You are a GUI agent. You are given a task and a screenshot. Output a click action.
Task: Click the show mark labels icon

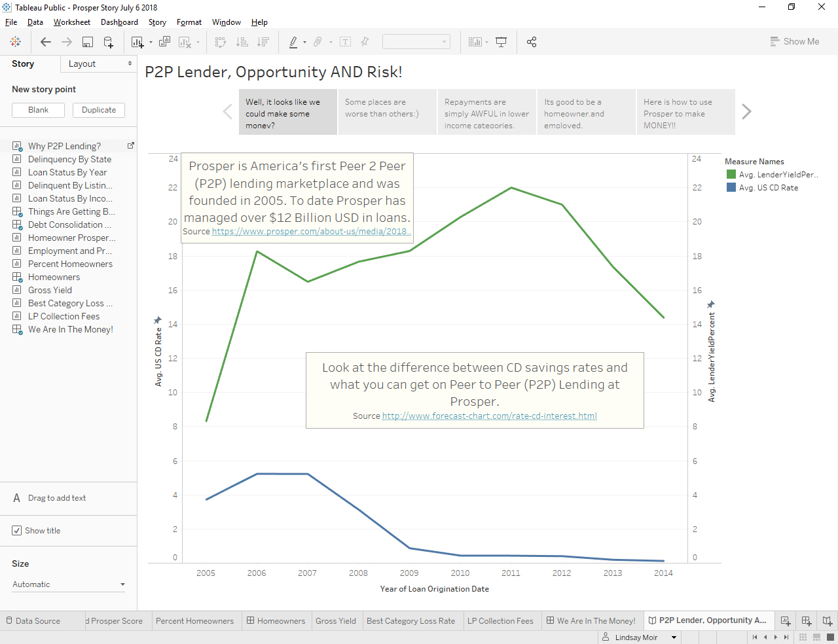(346, 42)
